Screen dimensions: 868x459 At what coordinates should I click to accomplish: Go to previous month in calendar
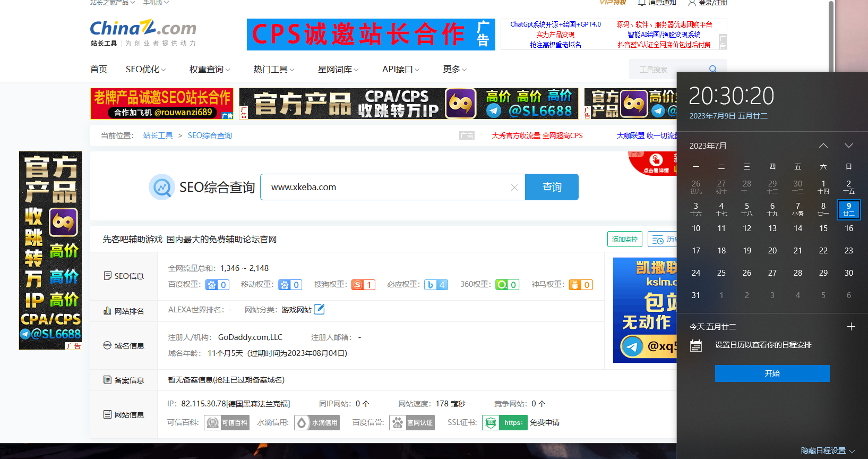pyautogui.click(x=823, y=146)
